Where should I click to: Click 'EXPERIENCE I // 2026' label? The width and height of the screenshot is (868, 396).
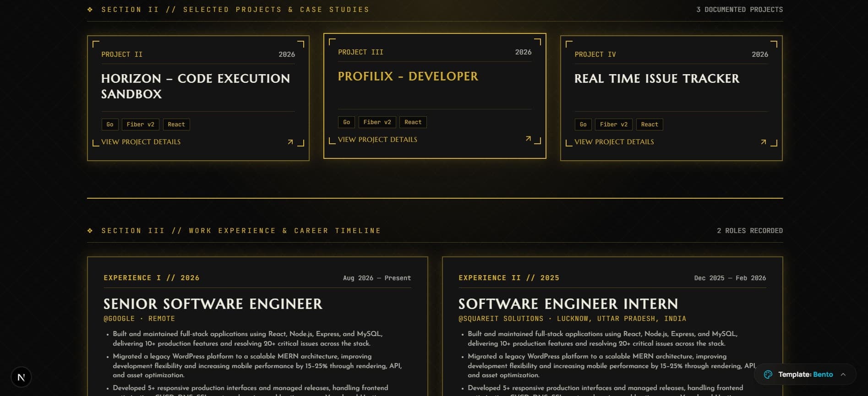tap(152, 278)
